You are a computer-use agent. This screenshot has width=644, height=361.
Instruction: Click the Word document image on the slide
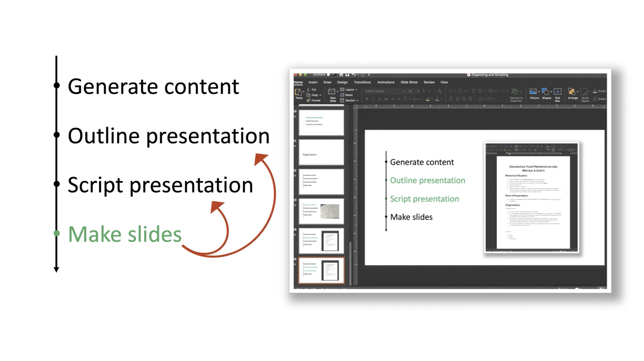[531, 197]
